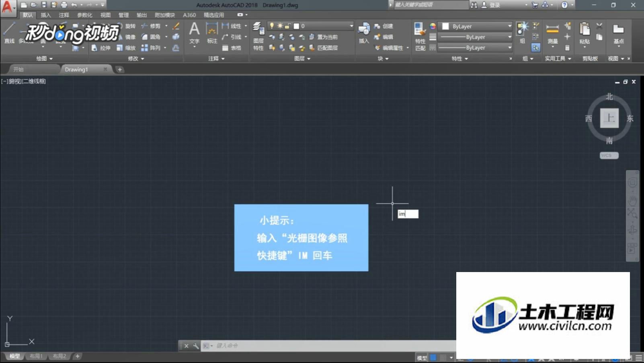Select the Line (直线) drawing tool

(9, 33)
